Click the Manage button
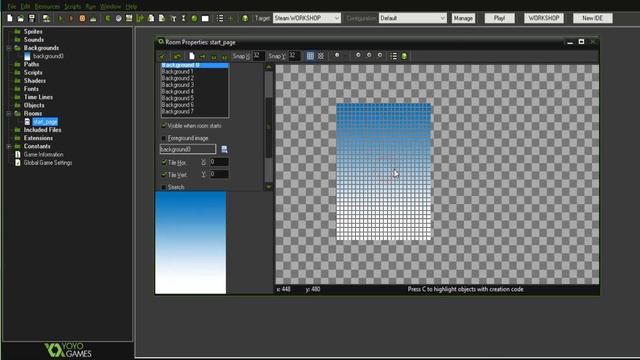The image size is (640, 360). 463,18
